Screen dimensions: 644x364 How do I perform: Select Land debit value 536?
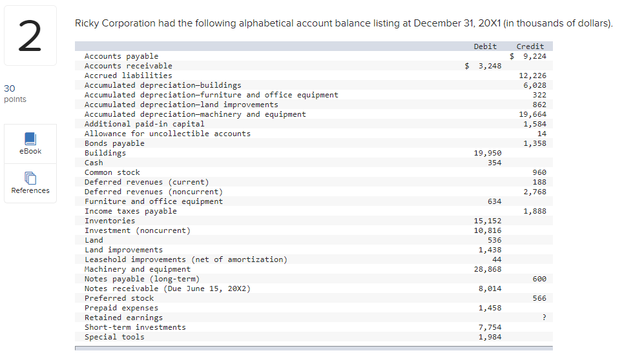tap(495, 240)
